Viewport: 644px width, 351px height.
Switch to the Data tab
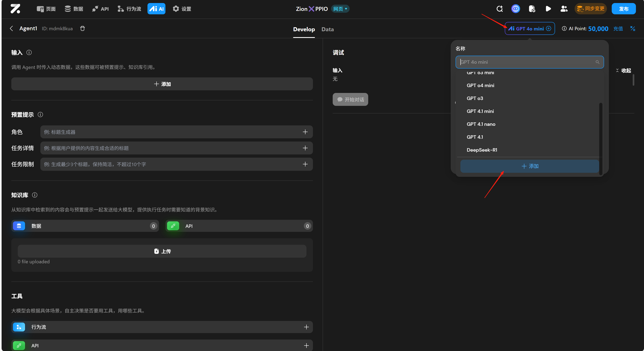[327, 29]
